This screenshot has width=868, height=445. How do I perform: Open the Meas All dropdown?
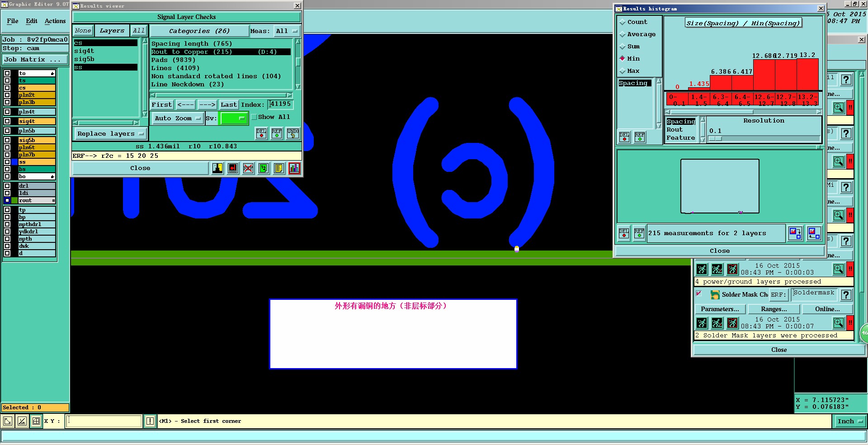pyautogui.click(x=287, y=31)
